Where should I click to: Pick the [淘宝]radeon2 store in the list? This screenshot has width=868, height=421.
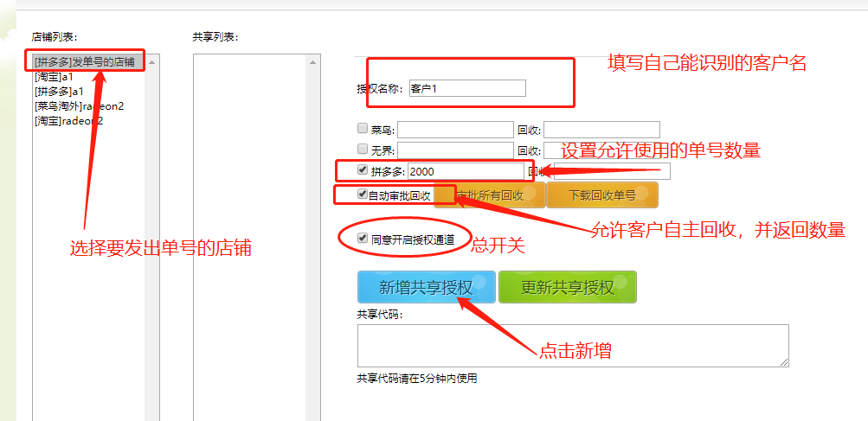point(68,120)
